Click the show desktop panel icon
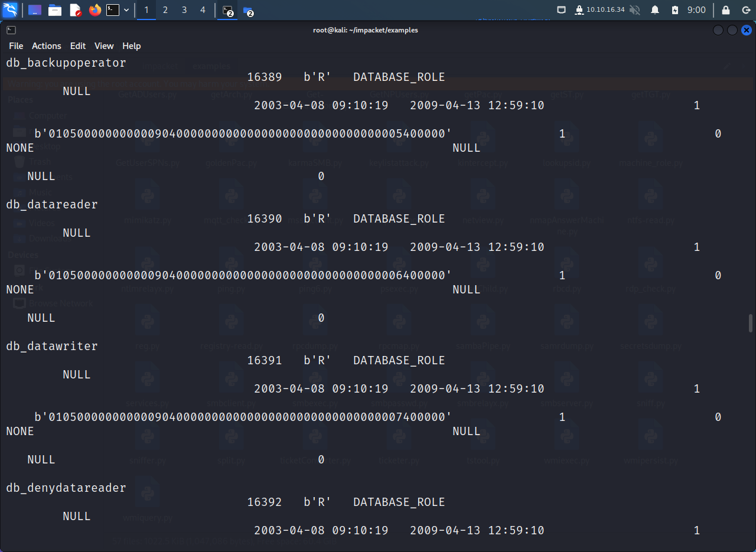Screen dimensions: 756x552 (35, 10)
